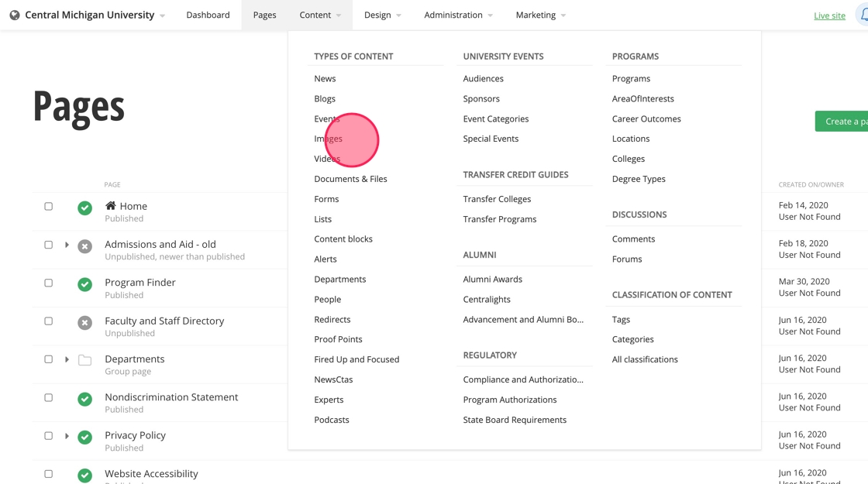Click the house icon next to Home
This screenshot has width=868, height=484.
(111, 205)
